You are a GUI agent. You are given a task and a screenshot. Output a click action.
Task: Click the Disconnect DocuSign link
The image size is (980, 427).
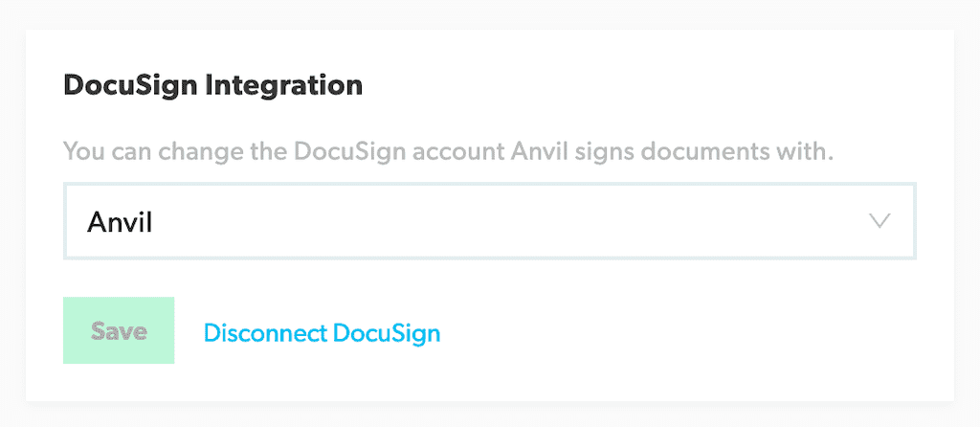pos(322,333)
